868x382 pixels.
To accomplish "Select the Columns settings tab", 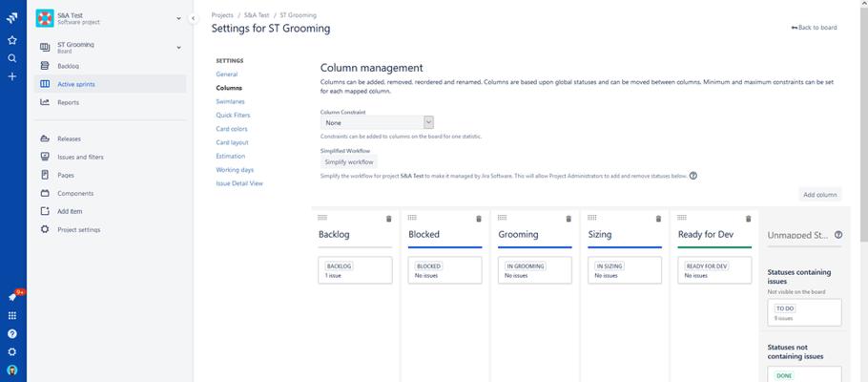I will click(x=229, y=88).
